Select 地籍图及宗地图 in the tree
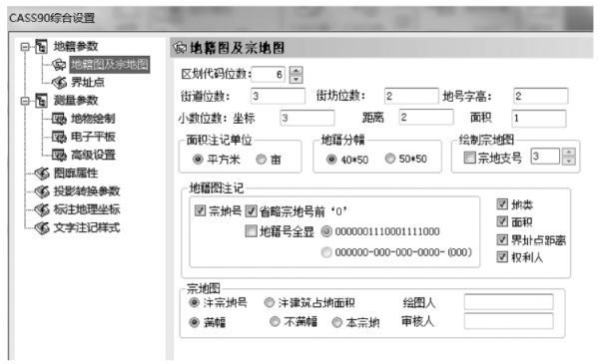This screenshot has height=364, width=599. [x=109, y=65]
